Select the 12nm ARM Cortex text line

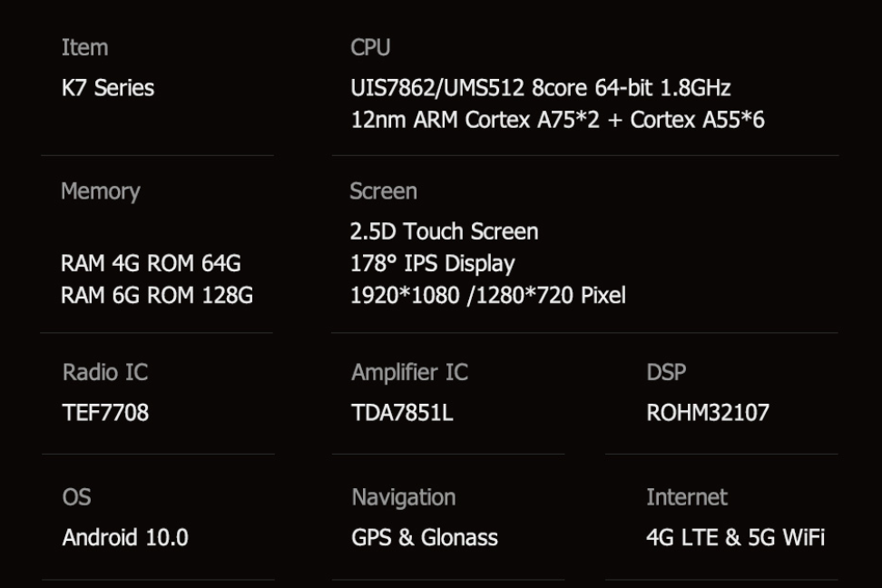557,119
